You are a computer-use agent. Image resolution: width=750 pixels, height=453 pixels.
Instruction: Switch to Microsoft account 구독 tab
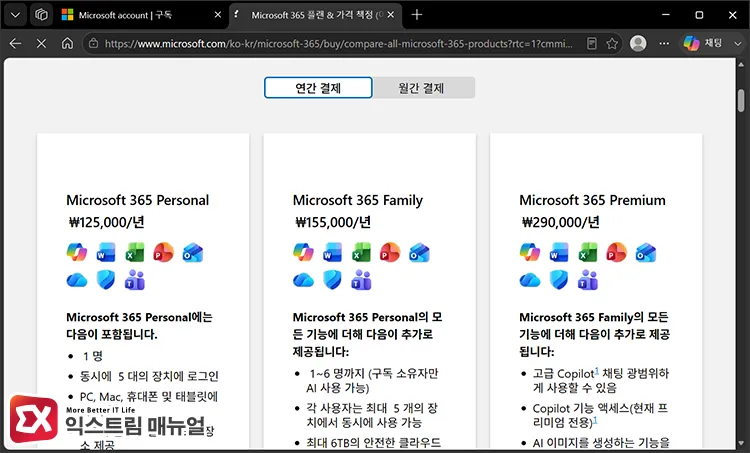tap(125, 15)
